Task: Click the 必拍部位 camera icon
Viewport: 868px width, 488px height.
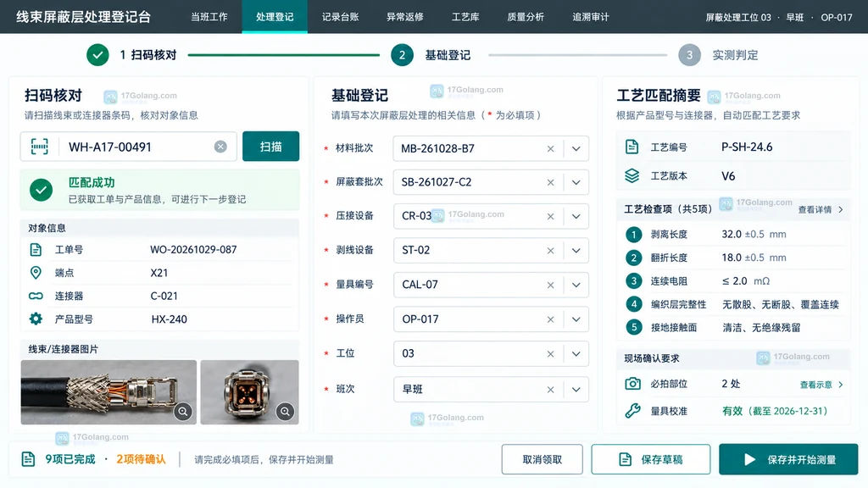Action: [632, 384]
